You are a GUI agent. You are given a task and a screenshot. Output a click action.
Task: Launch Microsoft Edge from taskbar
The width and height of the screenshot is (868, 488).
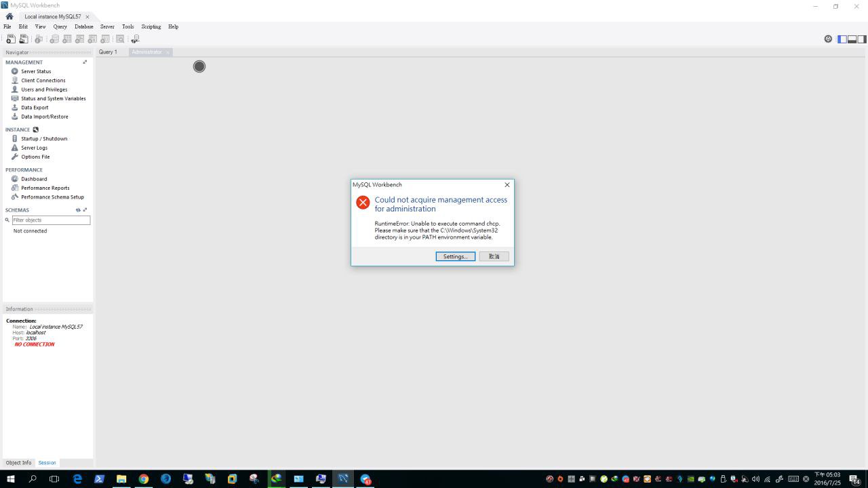click(77, 479)
